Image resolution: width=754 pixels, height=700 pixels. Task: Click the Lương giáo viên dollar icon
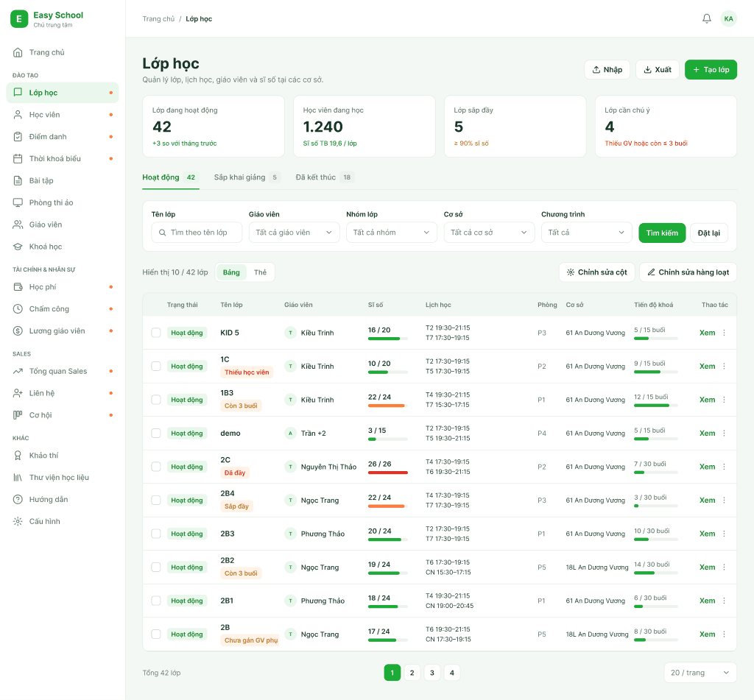coord(18,330)
